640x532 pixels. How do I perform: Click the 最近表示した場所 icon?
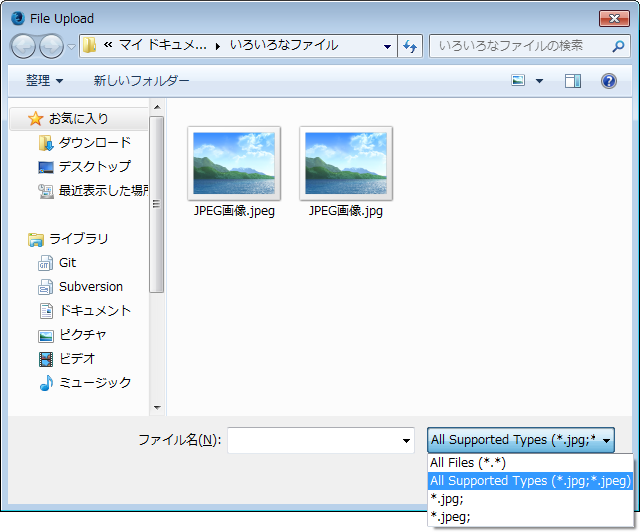pyautogui.click(x=46, y=191)
